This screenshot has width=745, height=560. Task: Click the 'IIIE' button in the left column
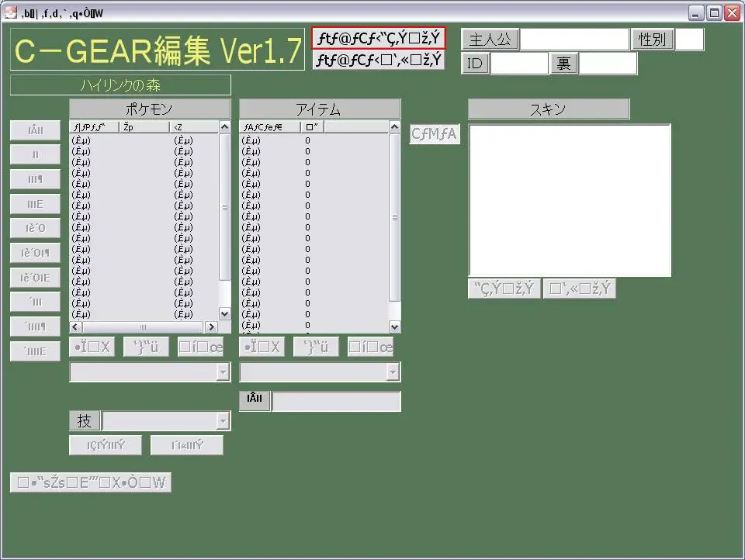35,204
